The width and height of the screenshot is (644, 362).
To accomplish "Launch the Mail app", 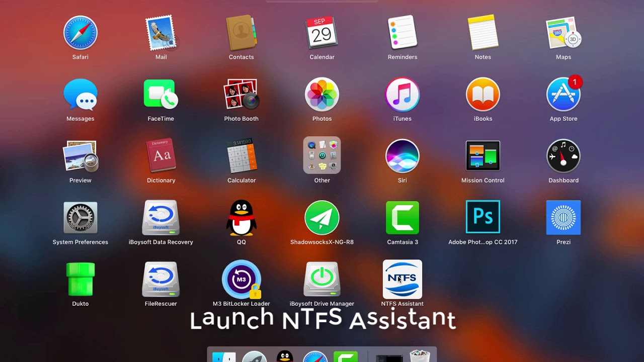I will [x=161, y=33].
